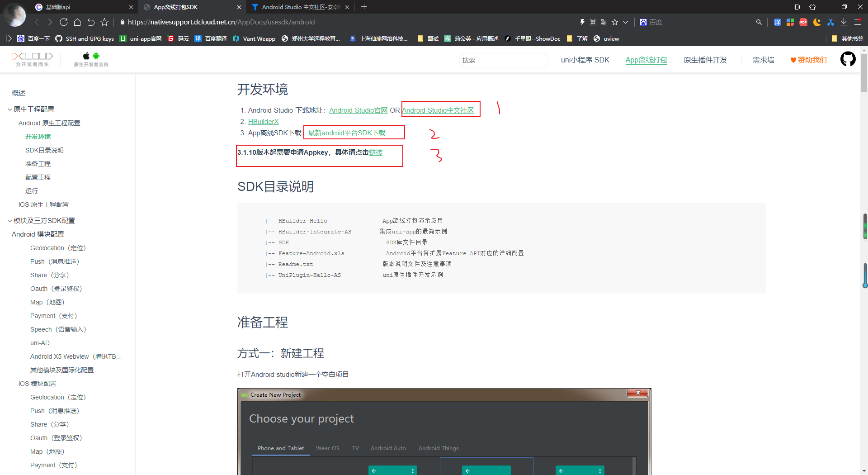Viewport: 868px width, 475px height.
Task: Click the site 搜索 input field
Action: 504,60
